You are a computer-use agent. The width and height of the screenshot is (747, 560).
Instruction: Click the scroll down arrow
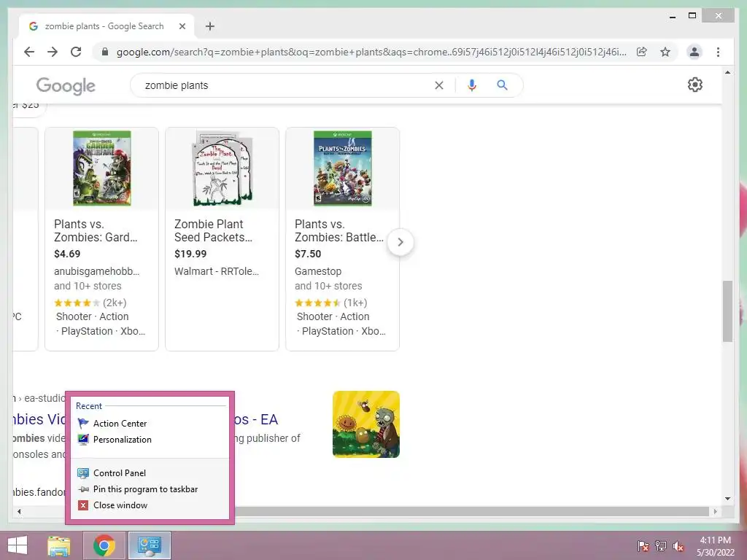coord(727,499)
